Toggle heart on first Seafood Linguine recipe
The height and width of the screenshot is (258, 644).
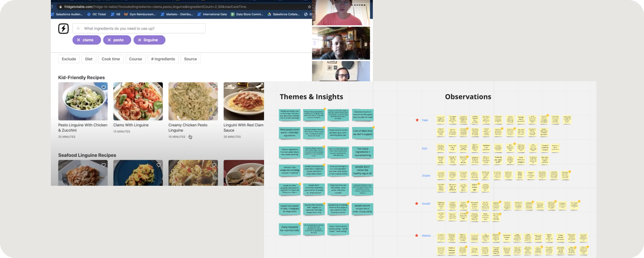click(x=104, y=165)
